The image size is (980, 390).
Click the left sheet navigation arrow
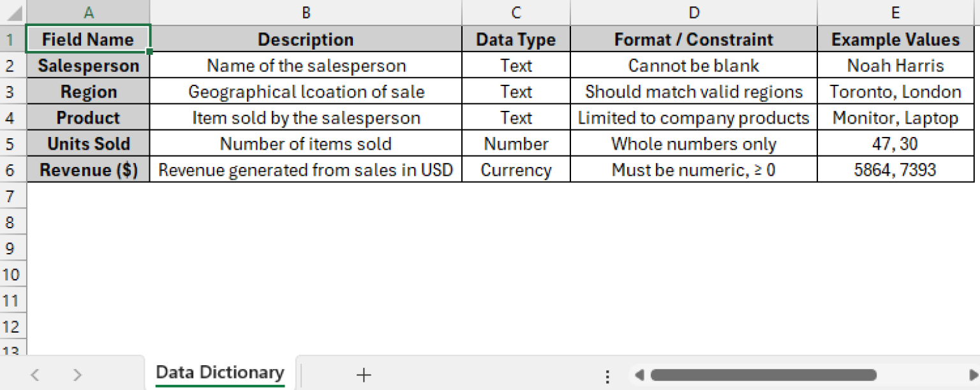click(x=34, y=375)
